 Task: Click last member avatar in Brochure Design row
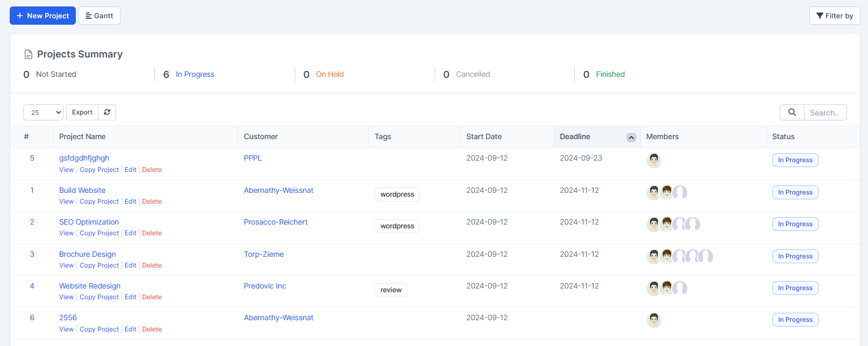[x=706, y=256]
